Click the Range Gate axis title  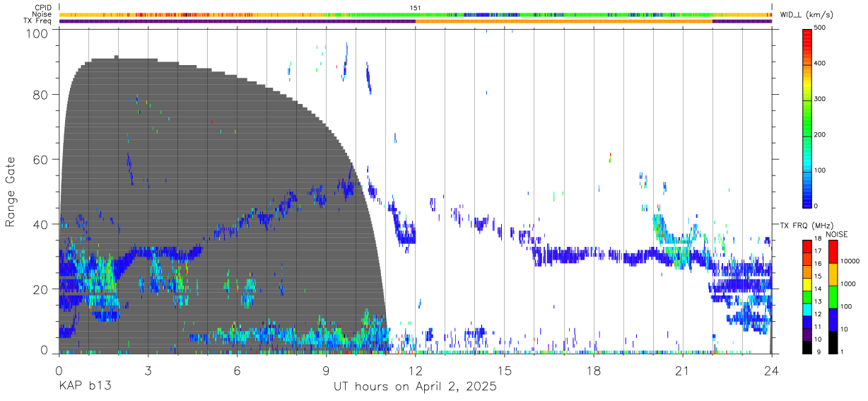coord(11,192)
